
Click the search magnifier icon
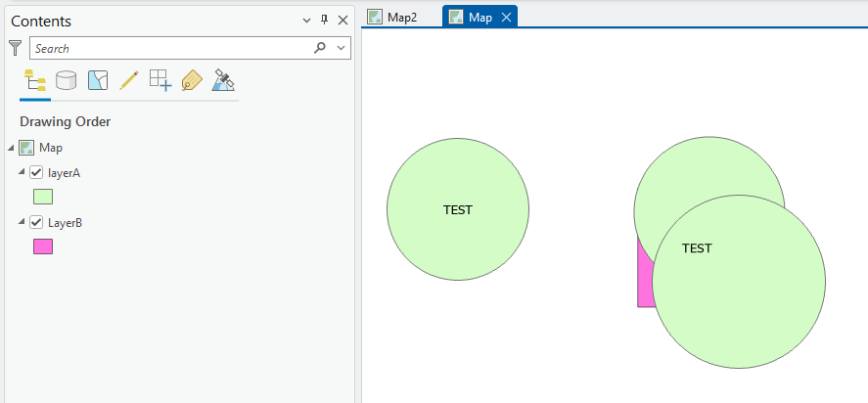coord(320,48)
